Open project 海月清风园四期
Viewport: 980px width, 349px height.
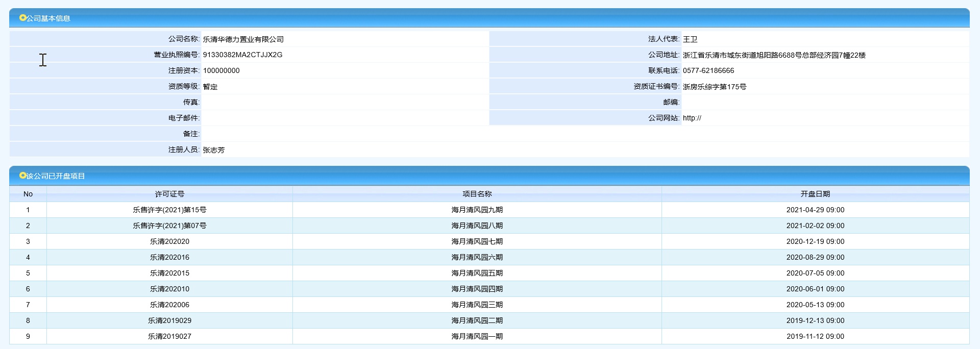point(477,289)
